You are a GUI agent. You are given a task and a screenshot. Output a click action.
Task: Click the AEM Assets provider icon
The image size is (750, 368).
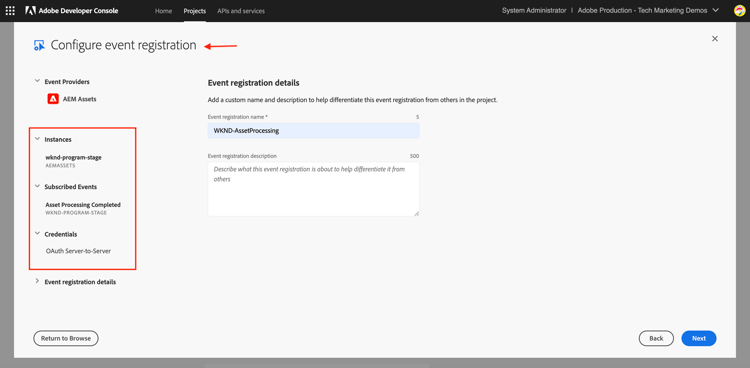click(53, 99)
